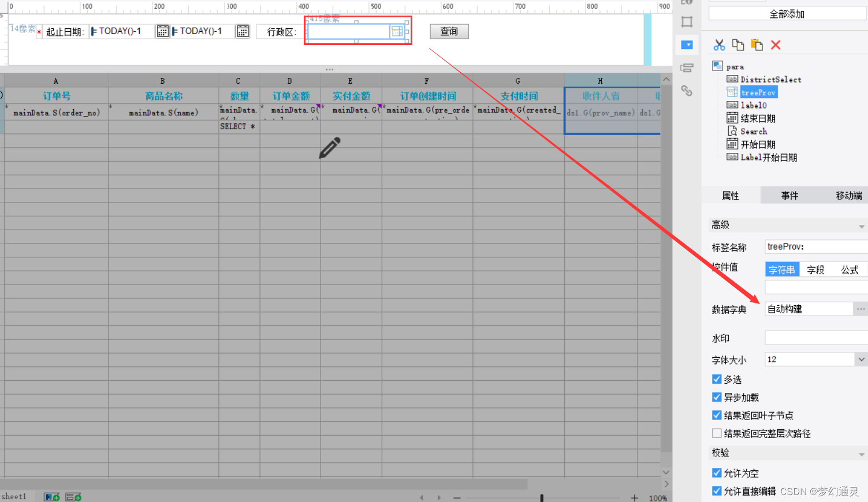Image resolution: width=868 pixels, height=502 pixels.
Task: Select the SELECT * cell
Action: (239, 126)
